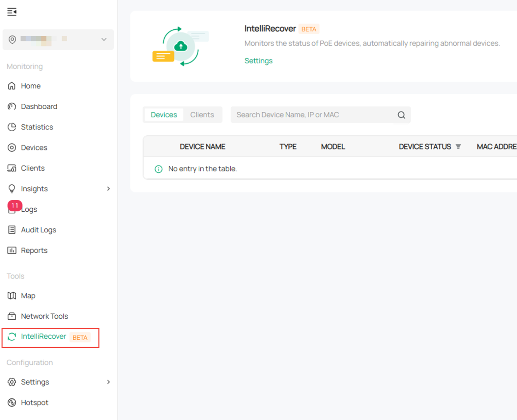This screenshot has width=517, height=420.
Task: Open Hotspot menu item
Action: [35, 403]
